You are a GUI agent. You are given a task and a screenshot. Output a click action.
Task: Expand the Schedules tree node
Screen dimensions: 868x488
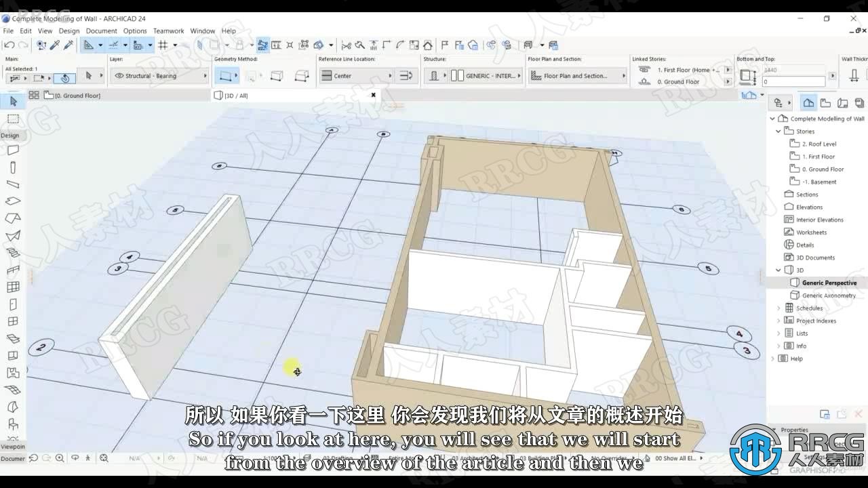tap(778, 308)
